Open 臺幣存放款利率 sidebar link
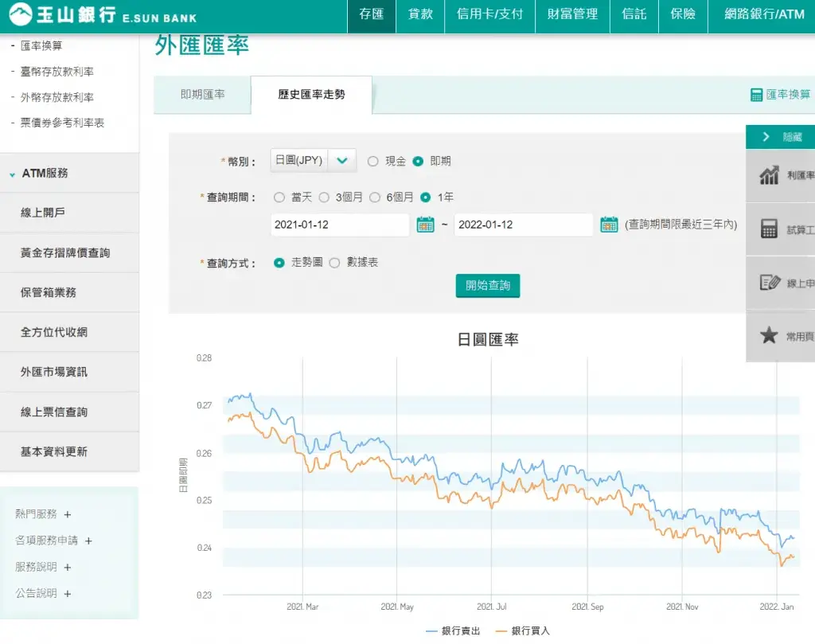Image resolution: width=815 pixels, height=644 pixels. (x=57, y=72)
